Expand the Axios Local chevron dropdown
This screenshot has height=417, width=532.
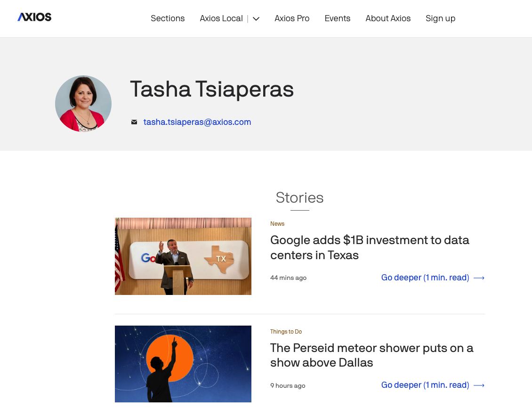pyautogui.click(x=256, y=19)
